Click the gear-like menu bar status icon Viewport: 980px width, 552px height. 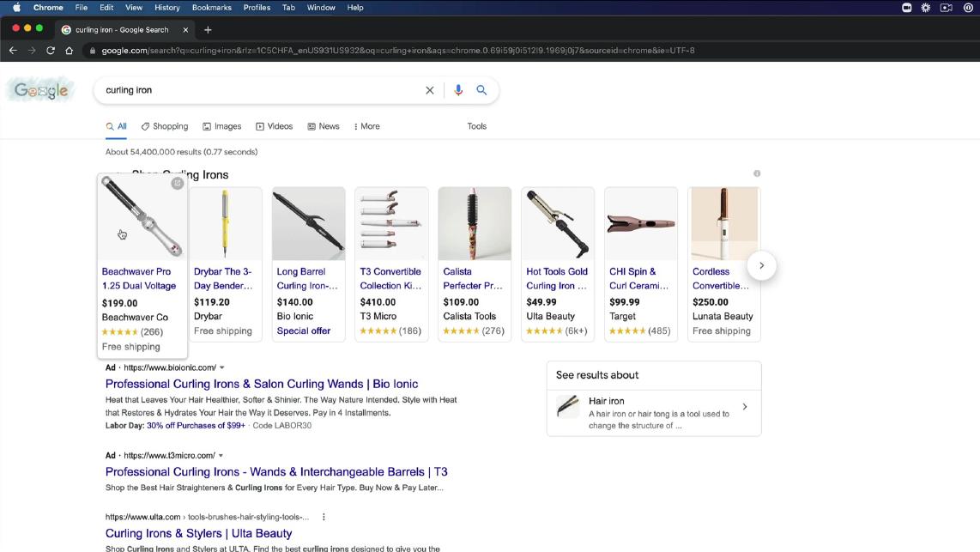click(926, 8)
